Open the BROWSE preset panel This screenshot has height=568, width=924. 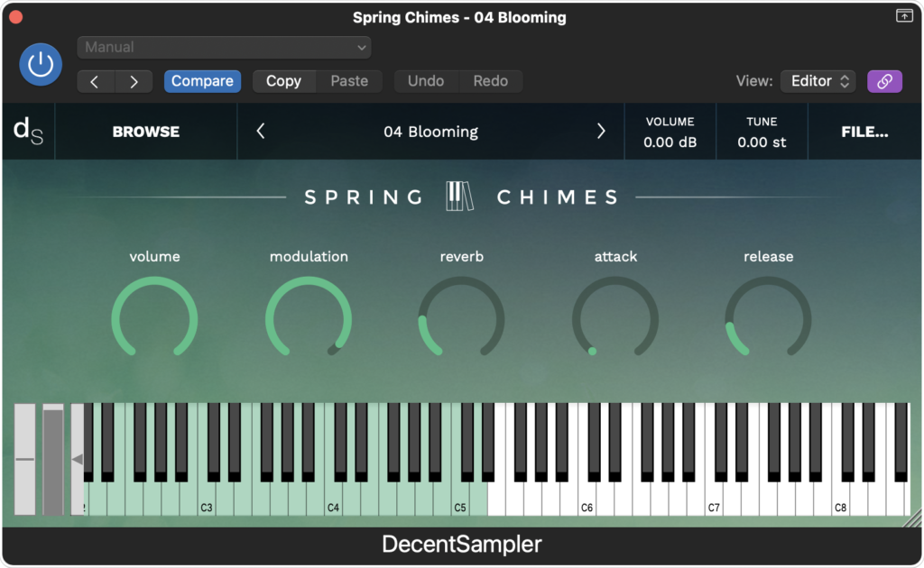pyautogui.click(x=146, y=132)
